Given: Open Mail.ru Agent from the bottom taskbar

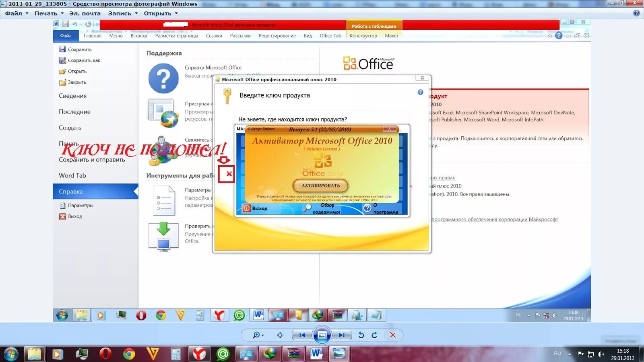Looking at the screenshot, I should pos(223,354).
